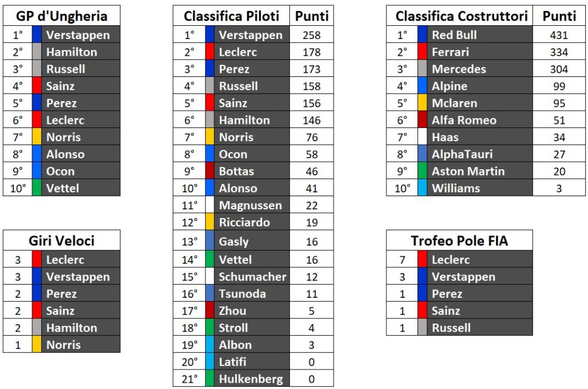Click the yellow swatch beside Mclaren
The width and height of the screenshot is (588, 389).
pos(422,103)
